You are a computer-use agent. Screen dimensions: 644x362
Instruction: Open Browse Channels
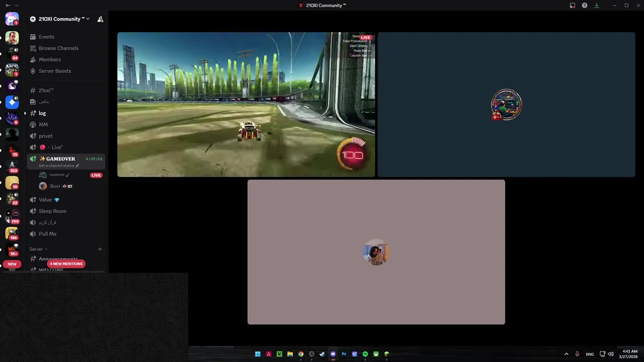[x=66, y=48]
